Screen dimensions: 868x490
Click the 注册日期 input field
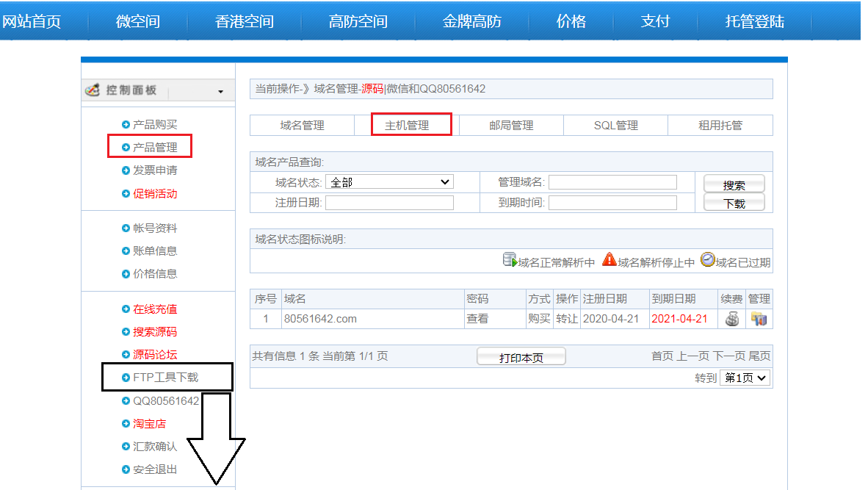(389, 203)
